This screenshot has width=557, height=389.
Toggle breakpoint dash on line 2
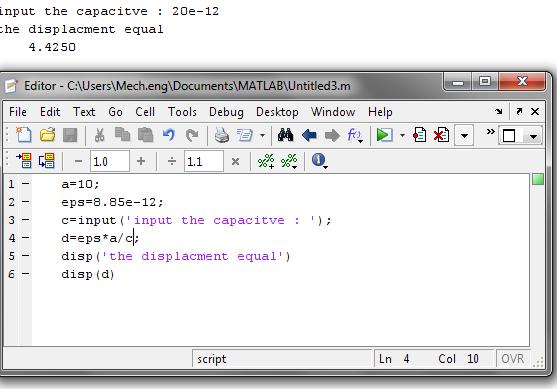pos(26,202)
